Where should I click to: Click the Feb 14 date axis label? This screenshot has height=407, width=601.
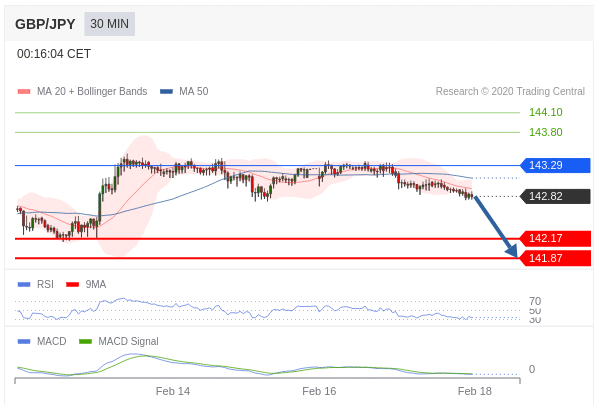tap(173, 391)
